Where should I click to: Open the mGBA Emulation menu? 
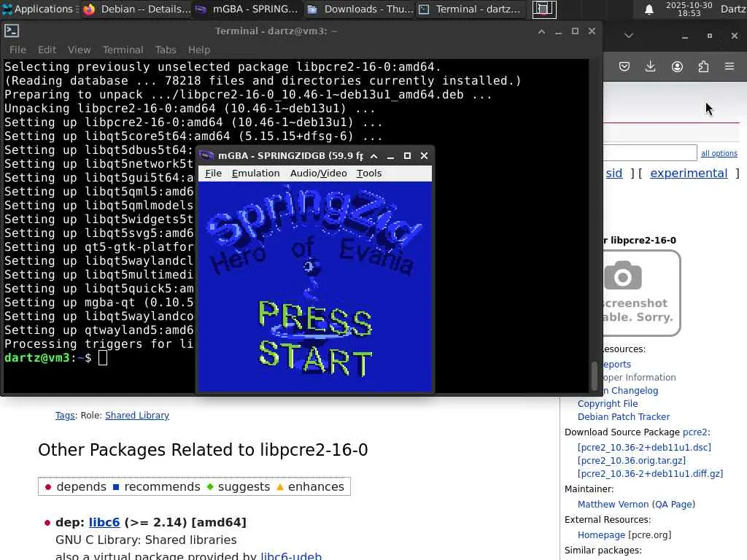(255, 174)
